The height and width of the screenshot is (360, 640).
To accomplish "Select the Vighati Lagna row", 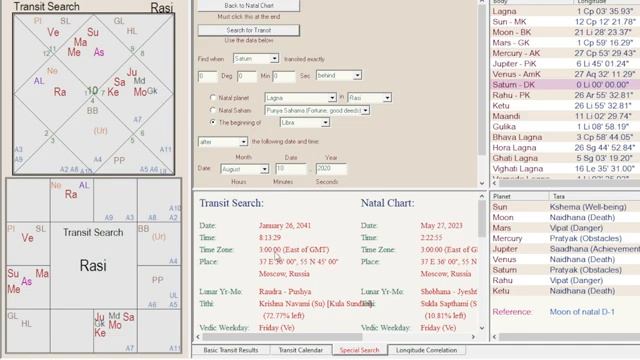I will click(565, 169).
